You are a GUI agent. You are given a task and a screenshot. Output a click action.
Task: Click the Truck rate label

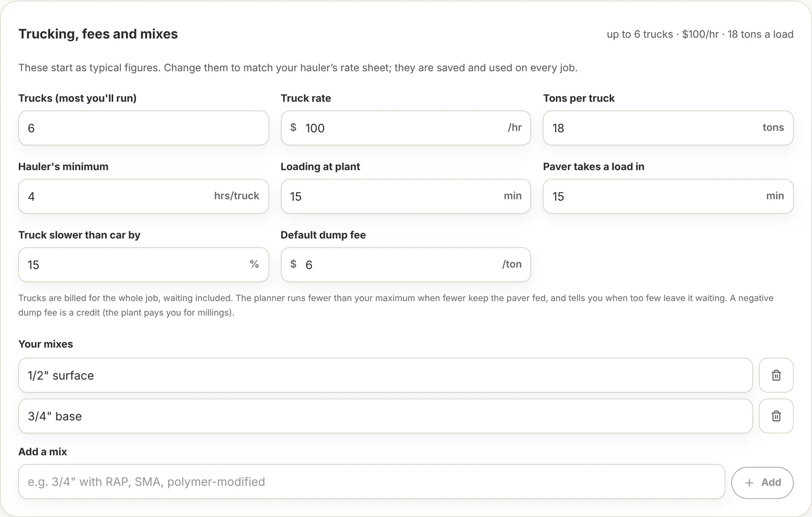(306, 98)
